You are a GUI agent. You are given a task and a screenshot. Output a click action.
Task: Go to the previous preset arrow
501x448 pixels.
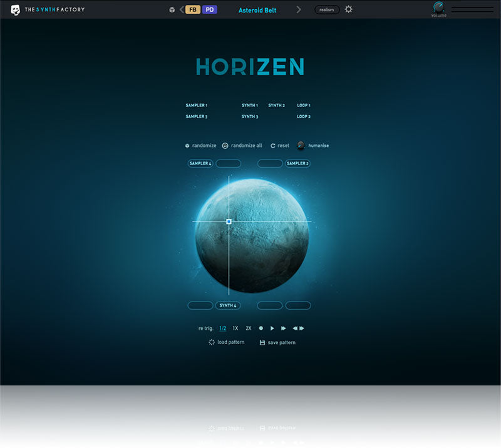point(182,9)
